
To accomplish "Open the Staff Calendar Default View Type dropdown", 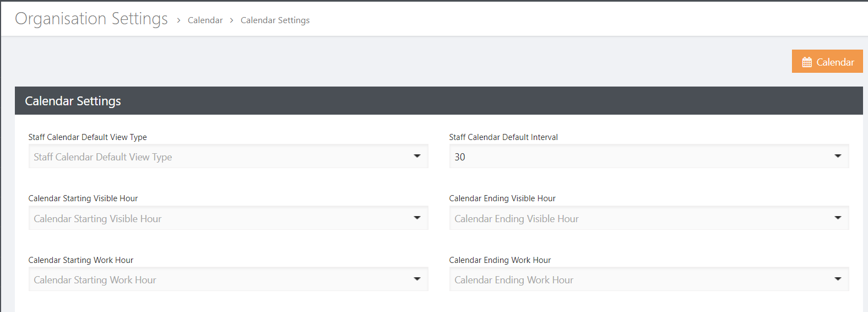I will (228, 157).
